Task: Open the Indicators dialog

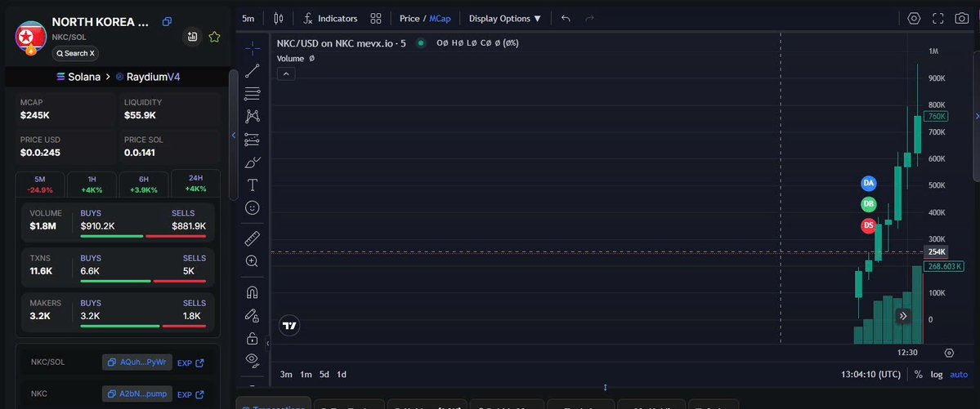Action: click(331, 18)
